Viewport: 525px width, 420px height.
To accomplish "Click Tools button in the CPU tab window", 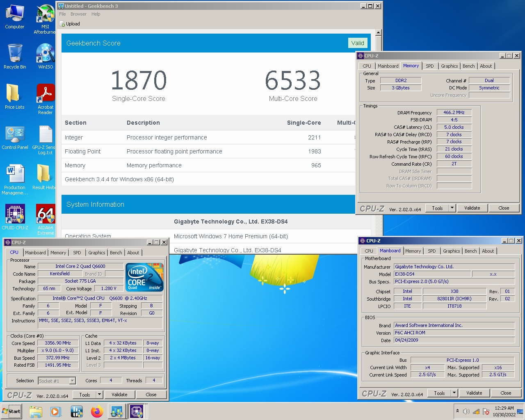I will coord(84,395).
